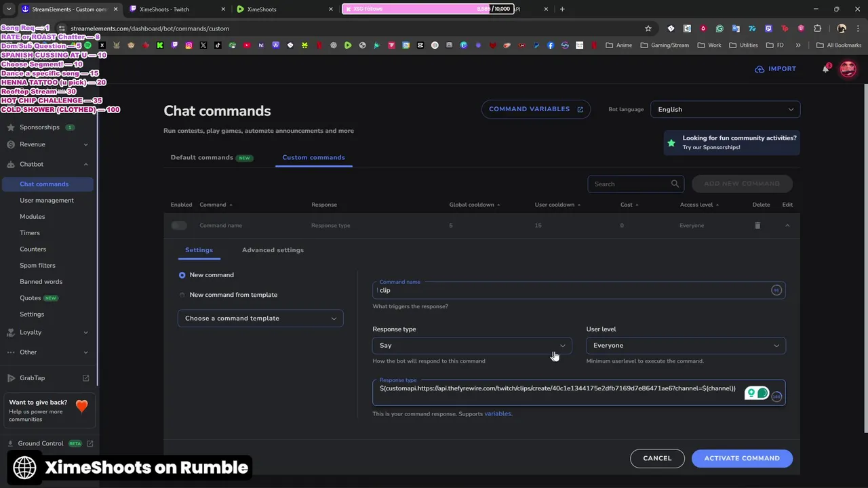The height and width of the screenshot is (488, 868).
Task: Open the Anime bookmarks folder
Action: pos(619,45)
